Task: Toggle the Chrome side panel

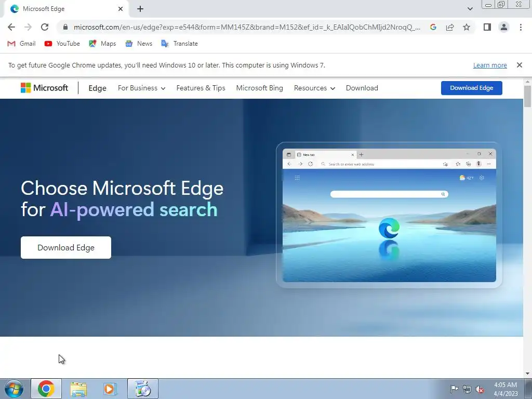Action: pos(487,27)
